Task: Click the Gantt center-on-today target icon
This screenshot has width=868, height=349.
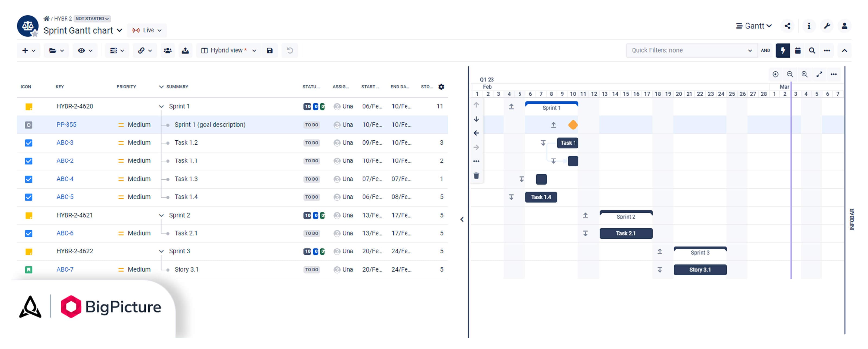Action: pyautogui.click(x=775, y=74)
